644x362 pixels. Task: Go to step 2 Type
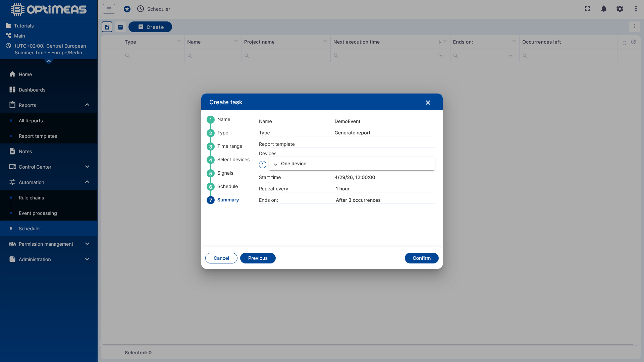217,133
